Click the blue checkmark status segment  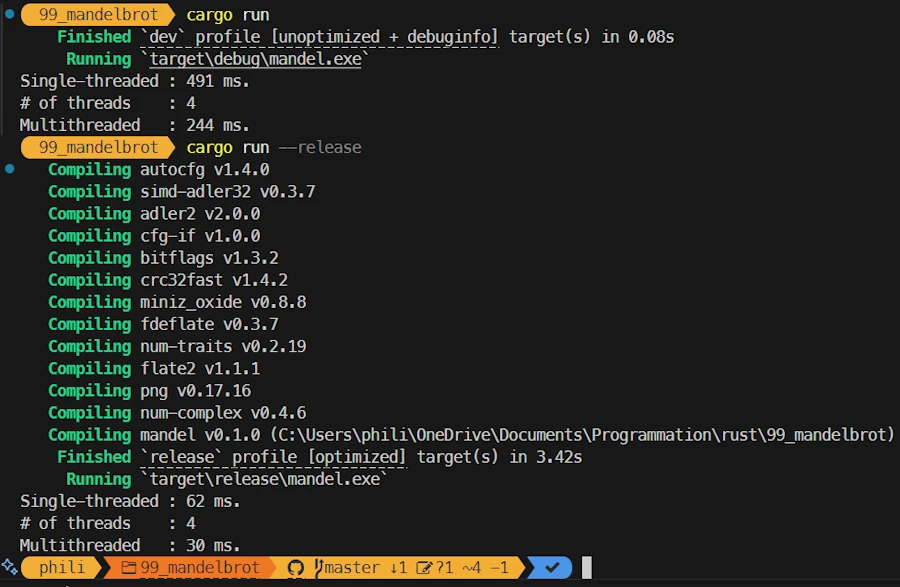click(551, 567)
